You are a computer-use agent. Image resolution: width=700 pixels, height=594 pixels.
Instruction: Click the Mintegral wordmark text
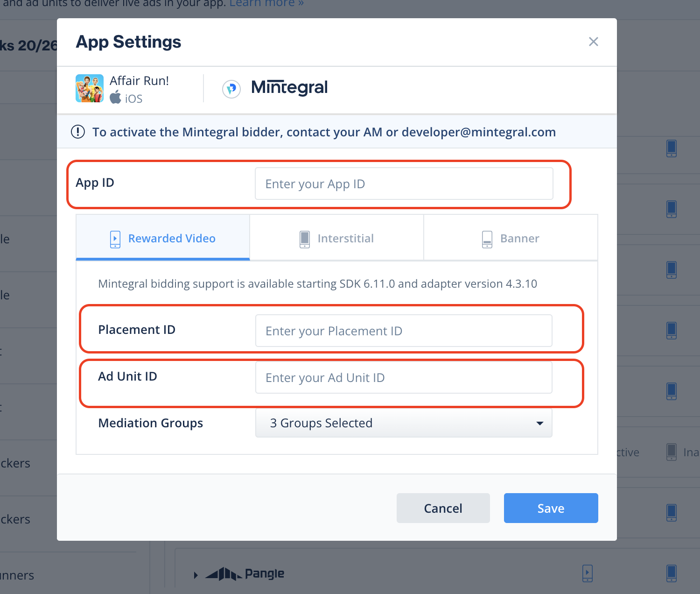(289, 87)
